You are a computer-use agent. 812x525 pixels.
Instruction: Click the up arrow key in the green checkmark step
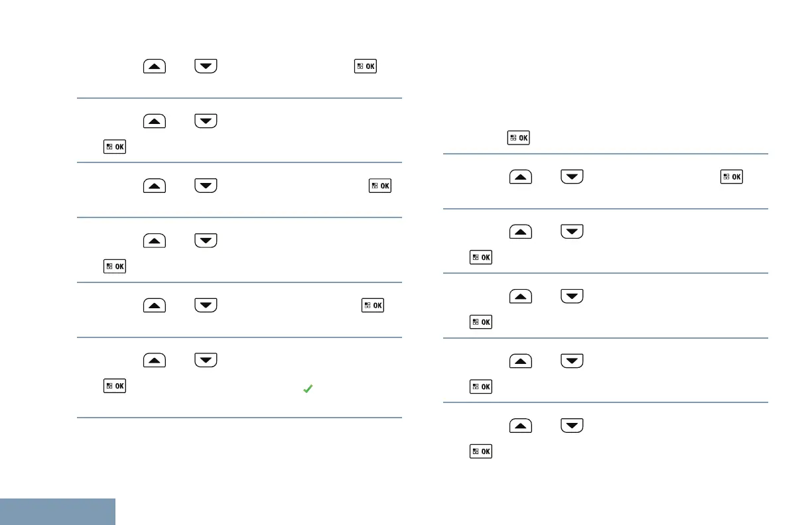point(153,361)
